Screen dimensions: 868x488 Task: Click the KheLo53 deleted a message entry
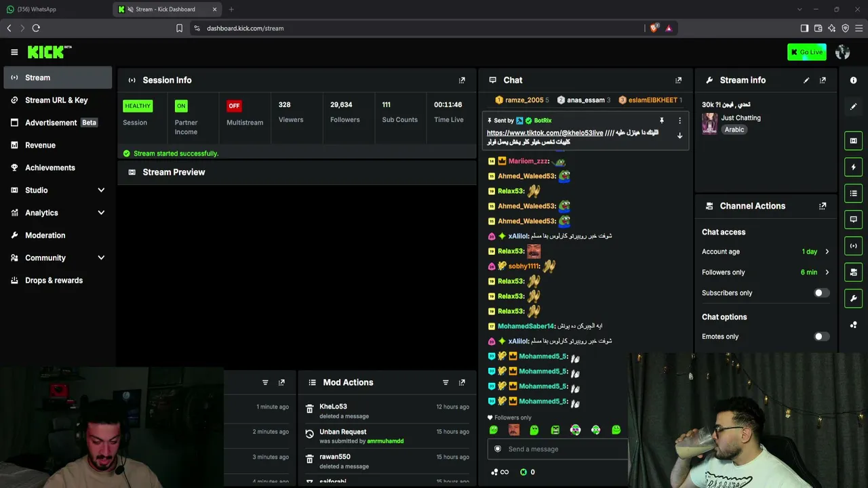point(387,411)
